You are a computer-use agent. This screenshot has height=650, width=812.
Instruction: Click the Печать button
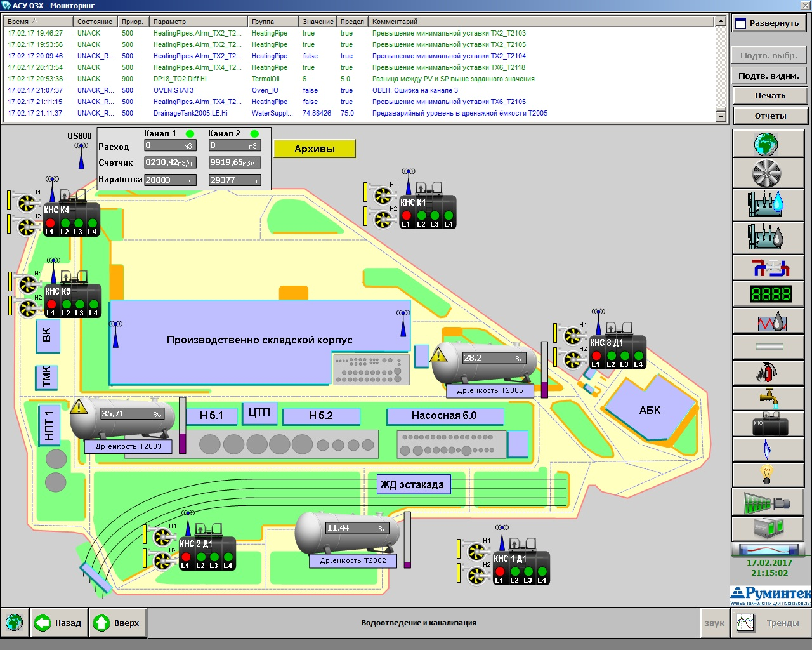point(770,96)
